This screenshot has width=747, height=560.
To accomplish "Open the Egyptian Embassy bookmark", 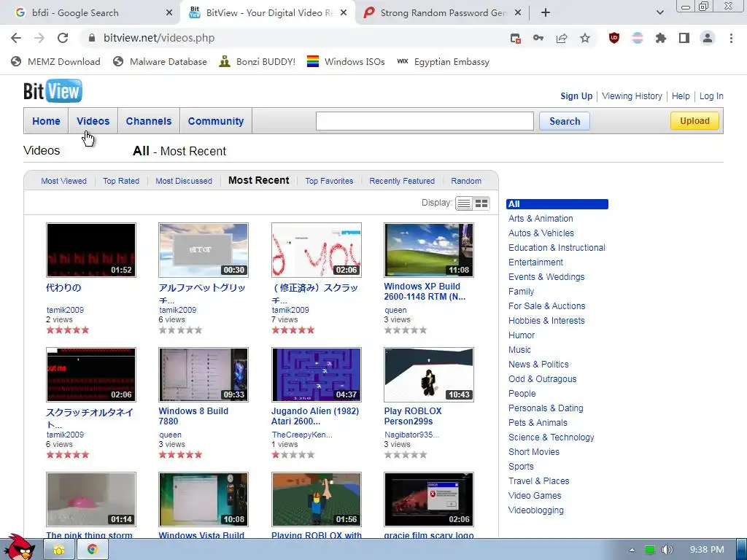I will pos(443,62).
